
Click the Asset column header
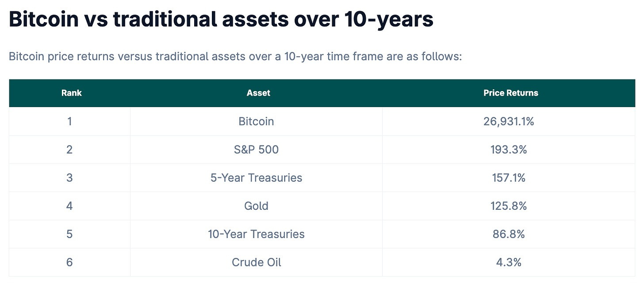point(258,93)
